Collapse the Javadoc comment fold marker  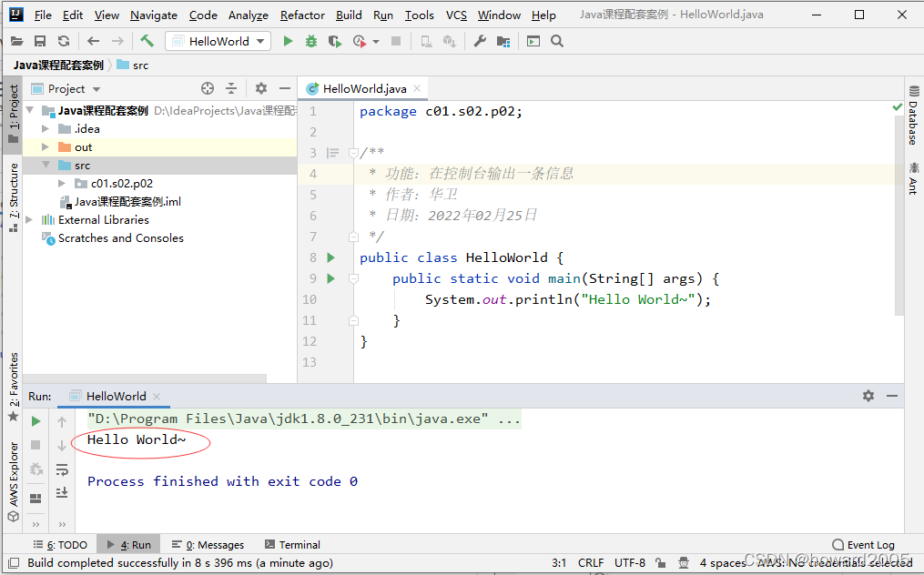click(x=353, y=153)
